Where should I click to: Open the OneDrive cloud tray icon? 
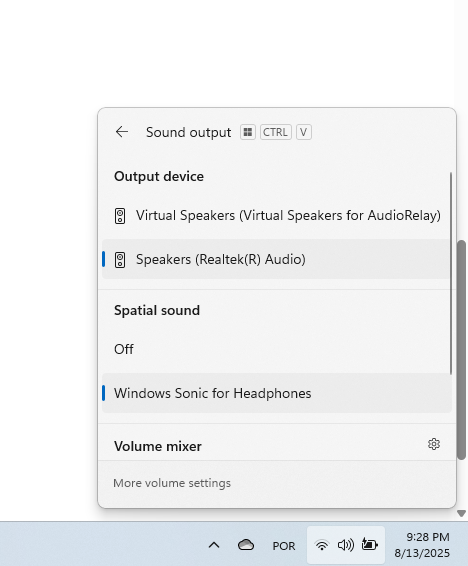tap(246, 545)
